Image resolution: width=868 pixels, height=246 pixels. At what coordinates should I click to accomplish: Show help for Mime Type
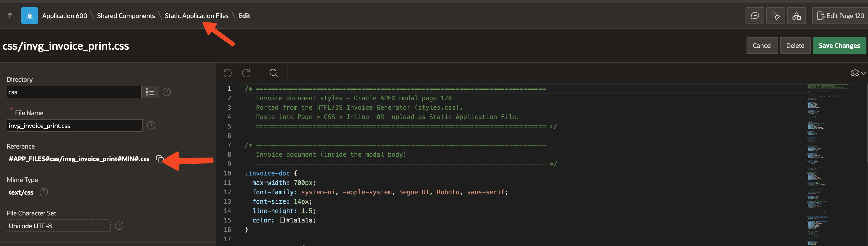point(44,192)
